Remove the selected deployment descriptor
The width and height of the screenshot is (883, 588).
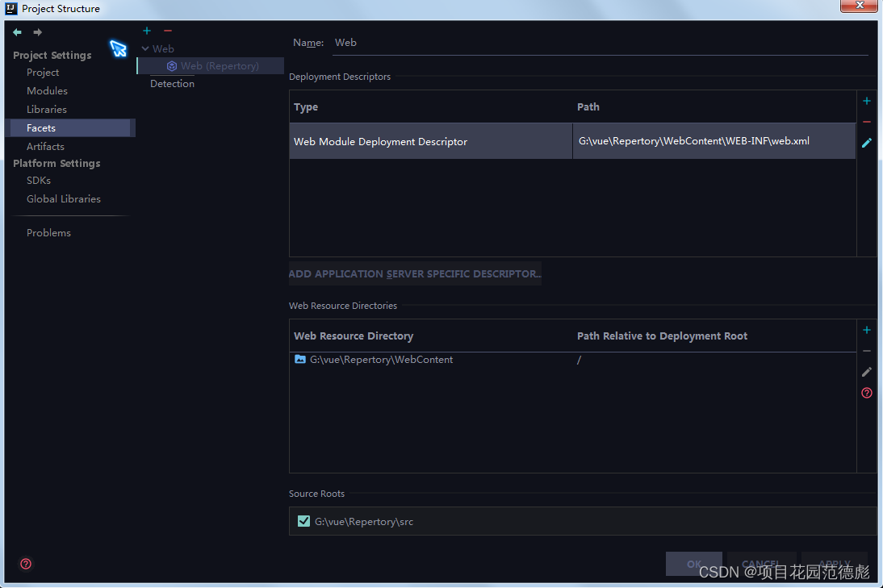point(867,122)
